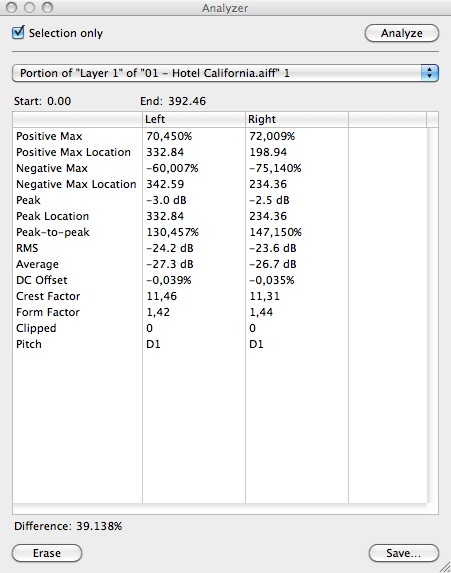
Task: Select the Left column header
Action: pos(194,119)
